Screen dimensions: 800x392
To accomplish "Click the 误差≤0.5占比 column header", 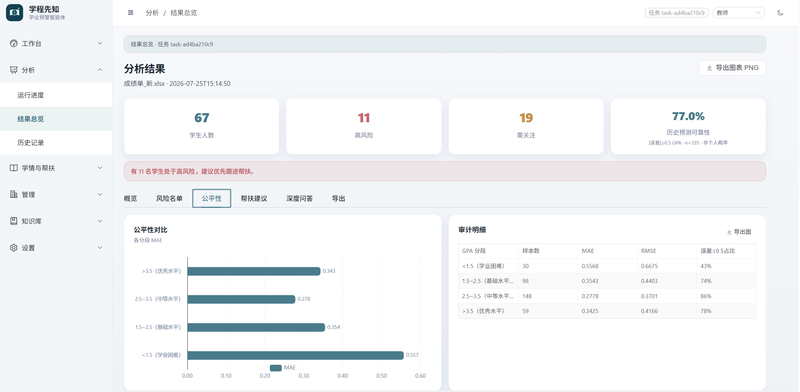I will [x=727, y=251].
